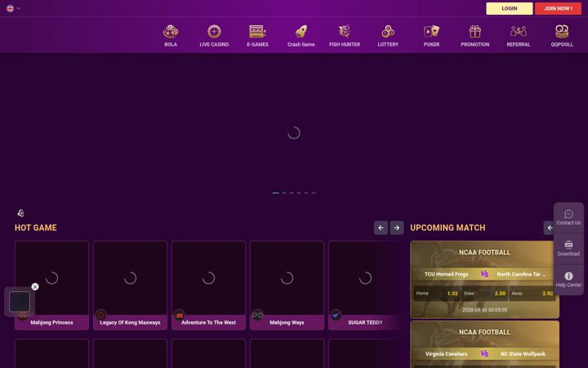Click PG provider badge on Mahjong Ways
This screenshot has width=588, height=368.
coord(257,316)
